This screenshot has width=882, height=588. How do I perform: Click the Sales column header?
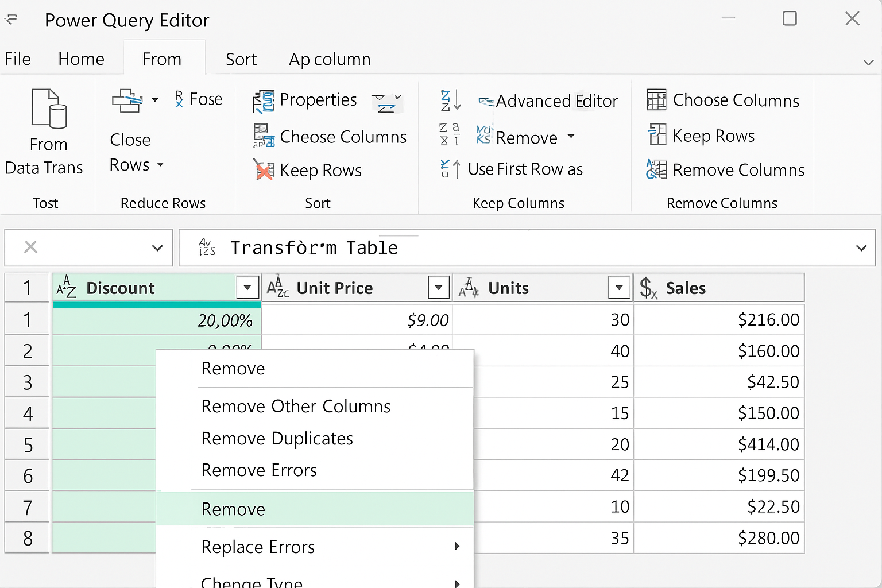coord(719,287)
